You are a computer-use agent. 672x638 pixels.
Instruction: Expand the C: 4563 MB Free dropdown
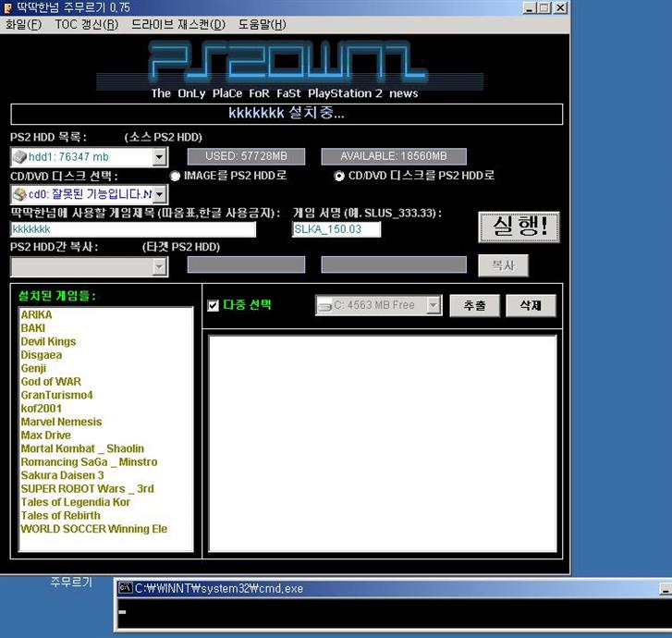click(434, 306)
